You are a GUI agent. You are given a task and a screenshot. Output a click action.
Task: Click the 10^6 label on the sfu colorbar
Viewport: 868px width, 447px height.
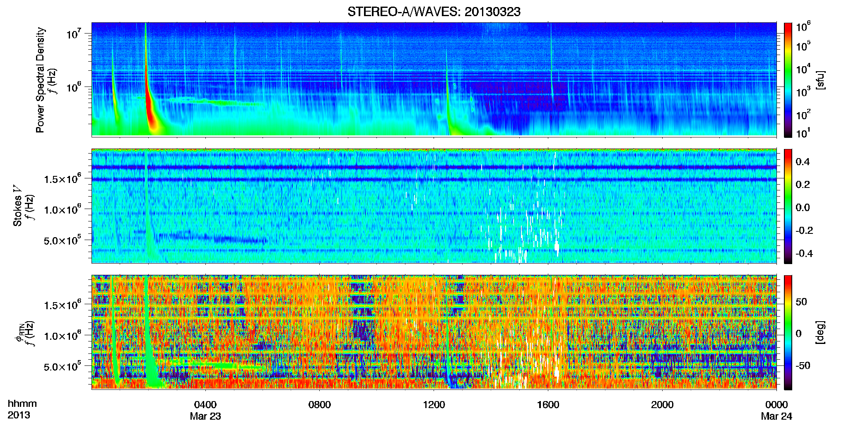[x=803, y=27]
